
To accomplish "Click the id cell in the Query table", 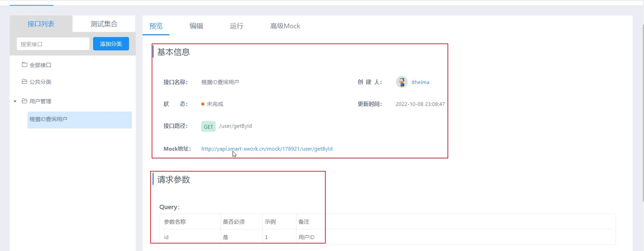I will click(x=166, y=237).
